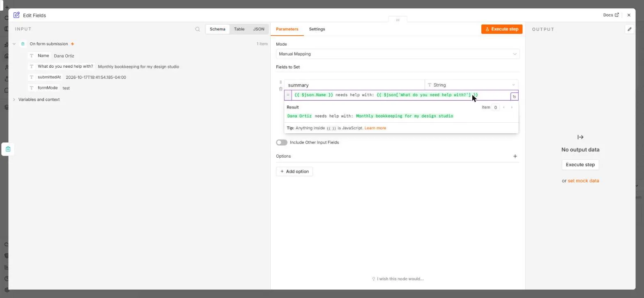Screen dimensions: 644x298
Task: Click inside the expression value input
Action: click(401, 95)
